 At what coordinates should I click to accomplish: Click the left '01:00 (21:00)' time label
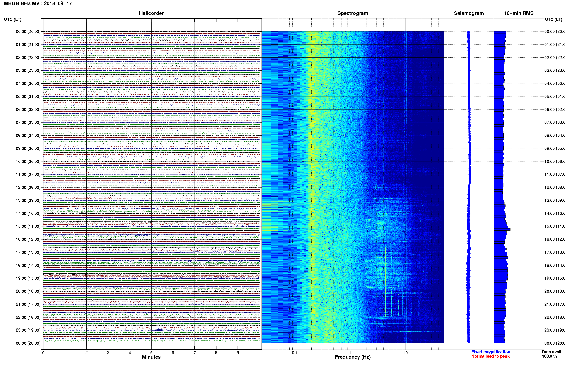click(x=28, y=44)
